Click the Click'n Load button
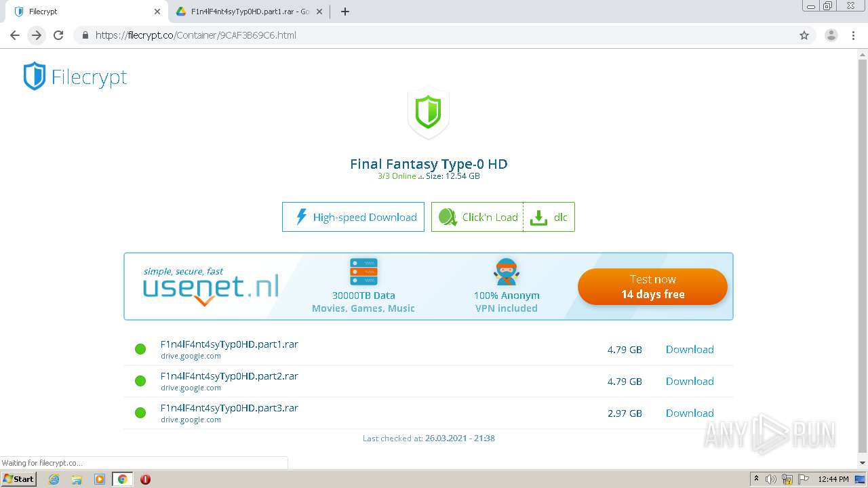Viewport: 868px width, 488px height. tap(477, 217)
